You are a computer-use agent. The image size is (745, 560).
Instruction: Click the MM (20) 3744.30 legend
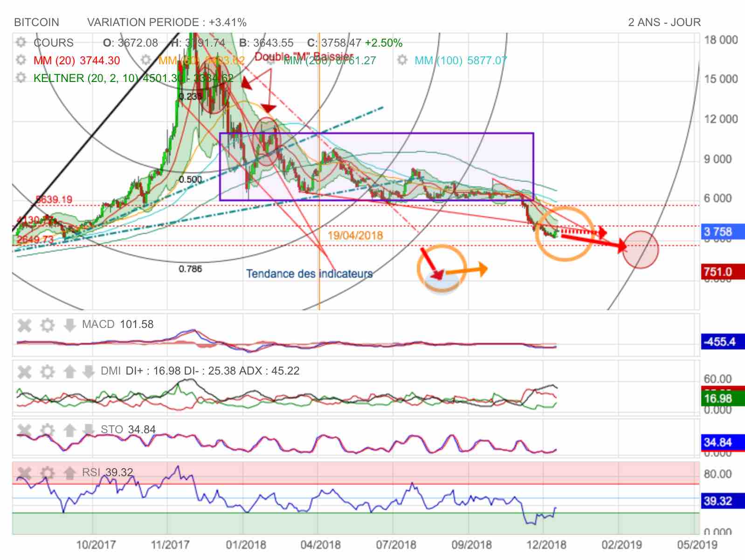tap(77, 61)
